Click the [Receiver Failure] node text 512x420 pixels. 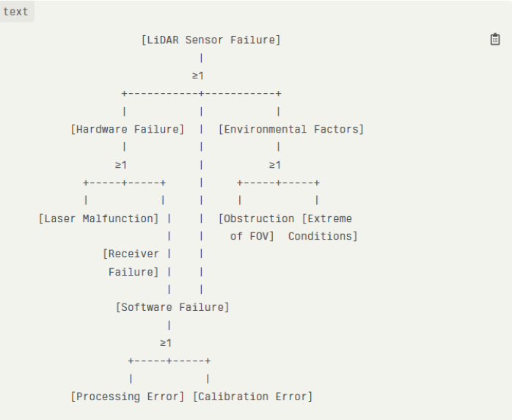point(131,262)
